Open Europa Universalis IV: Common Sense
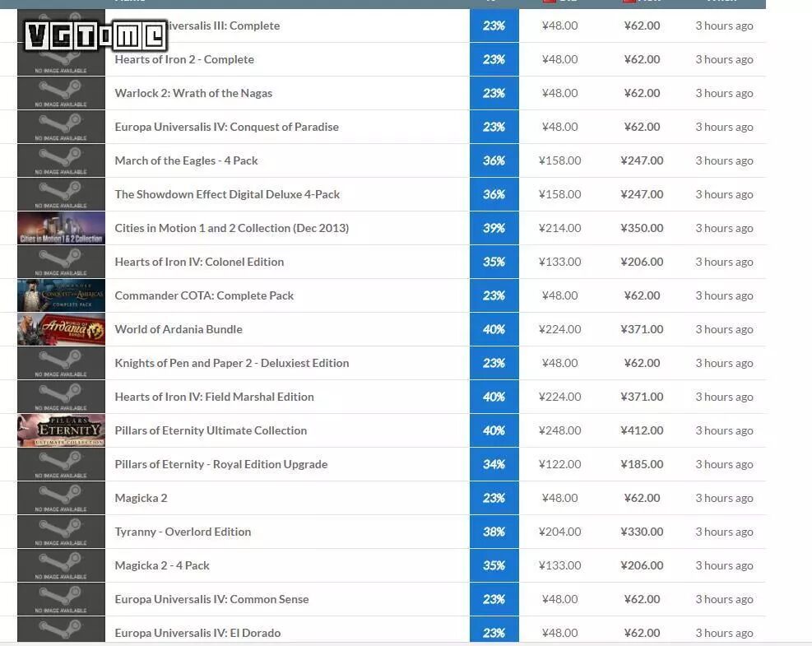Viewport: 812px width, 646px height. (211, 599)
